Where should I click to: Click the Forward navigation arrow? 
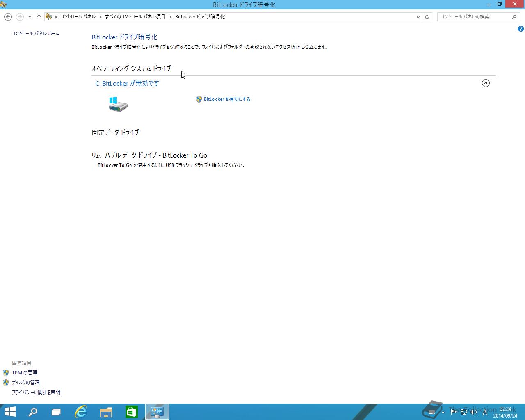pyautogui.click(x=20, y=17)
